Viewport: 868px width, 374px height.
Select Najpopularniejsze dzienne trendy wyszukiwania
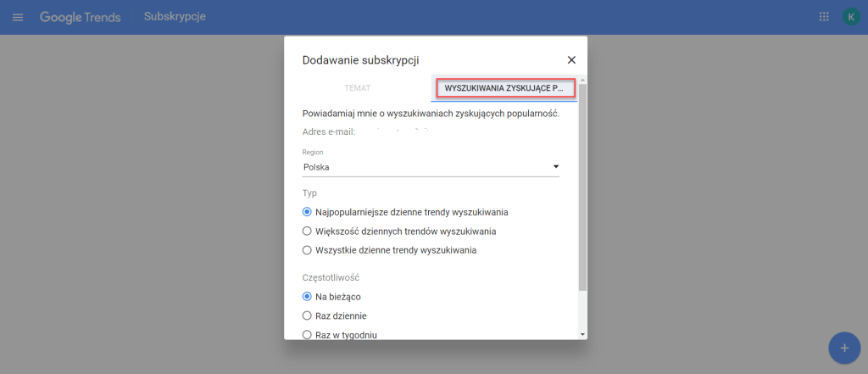point(406,212)
